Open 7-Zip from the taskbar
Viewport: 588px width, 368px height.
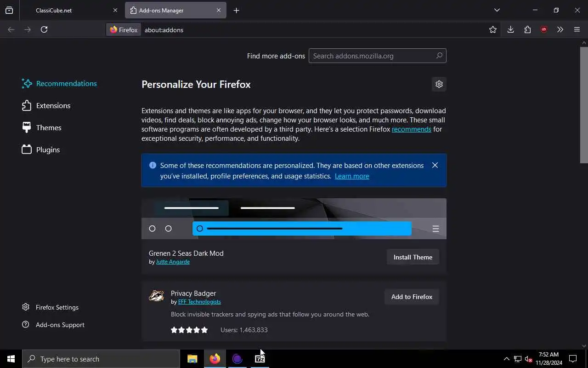260,359
